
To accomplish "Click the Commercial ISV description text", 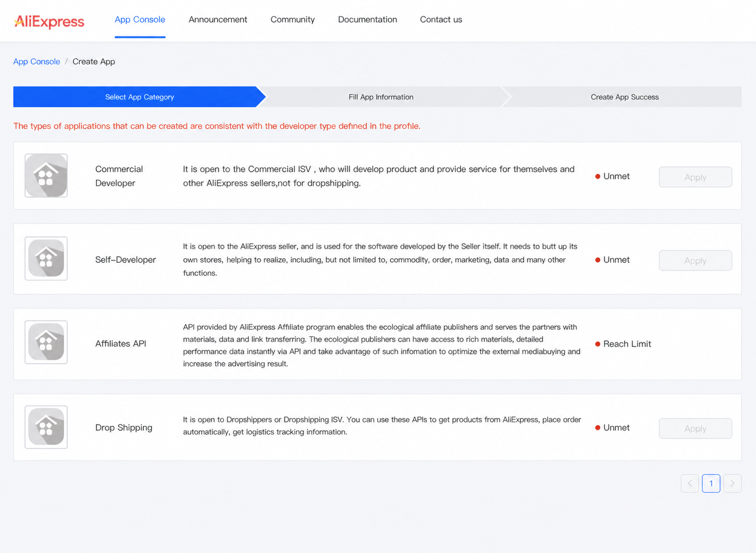I will pos(379,176).
